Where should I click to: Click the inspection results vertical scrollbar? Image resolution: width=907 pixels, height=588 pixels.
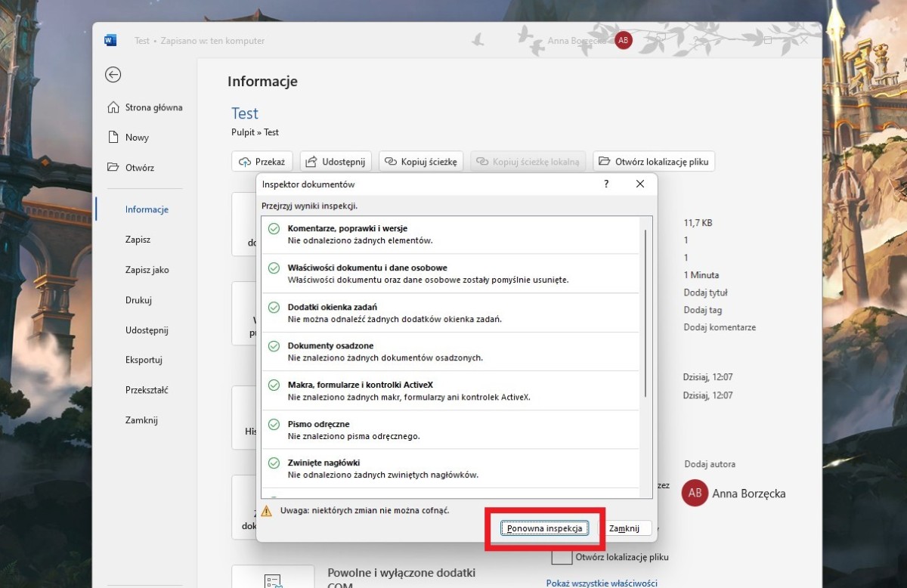point(645,314)
